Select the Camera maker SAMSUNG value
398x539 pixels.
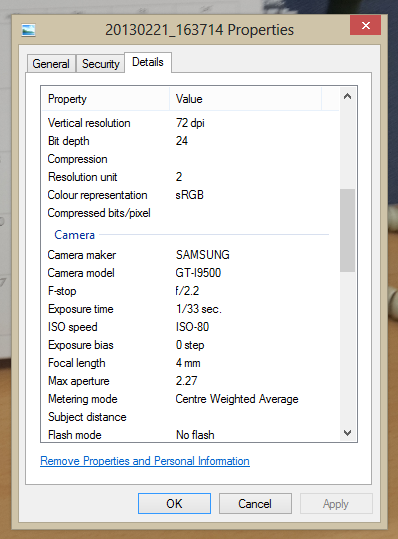point(202,255)
